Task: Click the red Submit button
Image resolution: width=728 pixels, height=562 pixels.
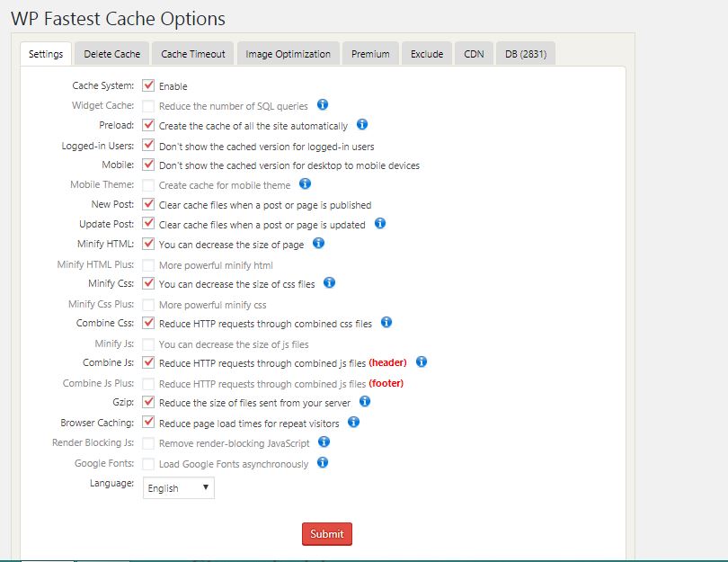Action: [327, 533]
